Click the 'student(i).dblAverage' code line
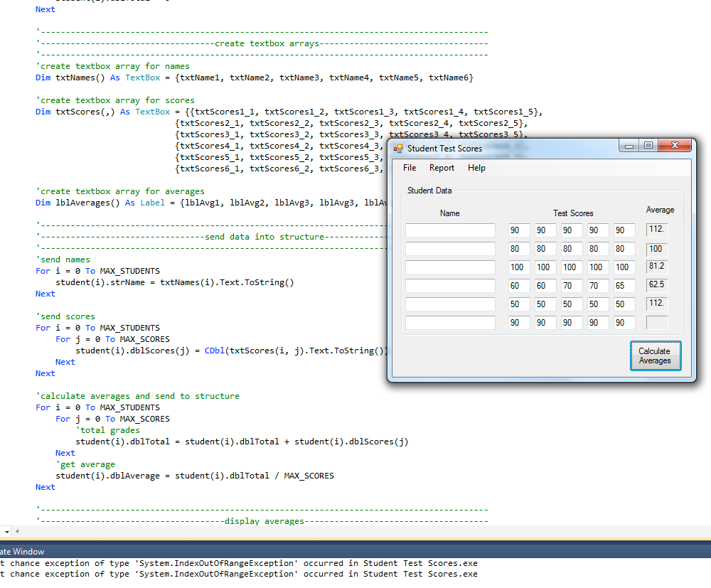 (x=195, y=476)
